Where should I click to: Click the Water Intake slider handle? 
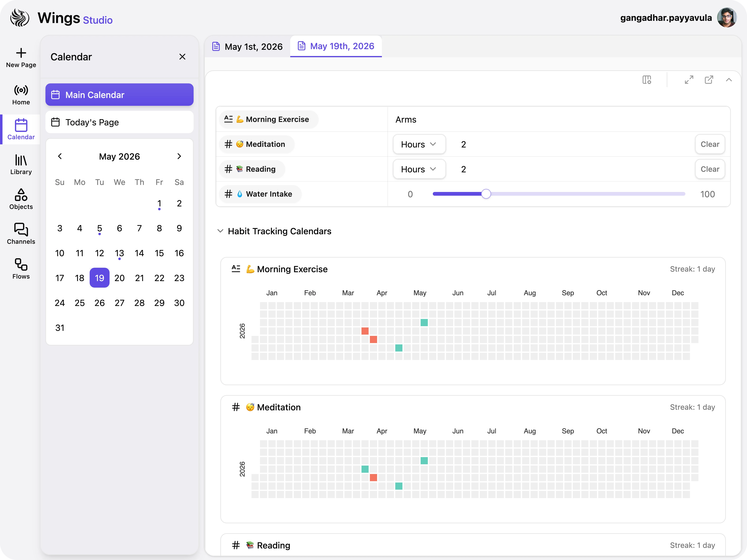coord(486,194)
